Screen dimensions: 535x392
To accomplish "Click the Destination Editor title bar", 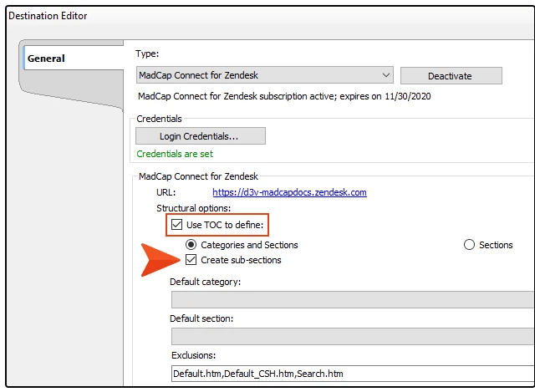I will point(269,16).
